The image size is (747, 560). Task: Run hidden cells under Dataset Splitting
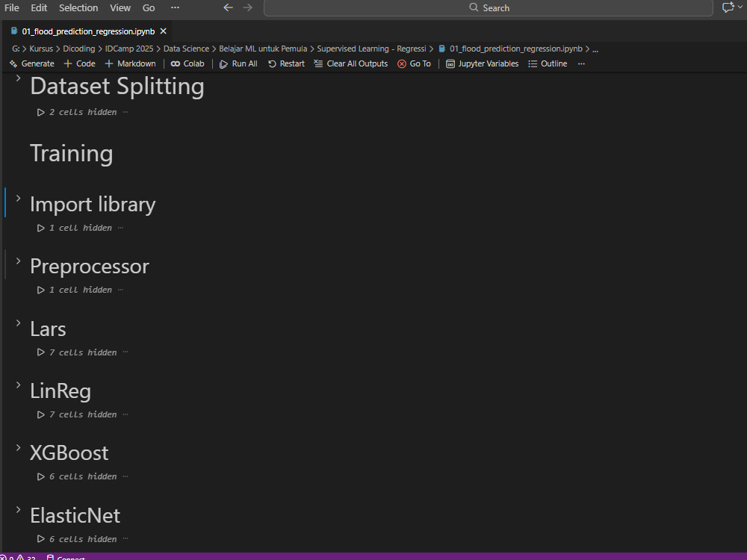pos(41,113)
